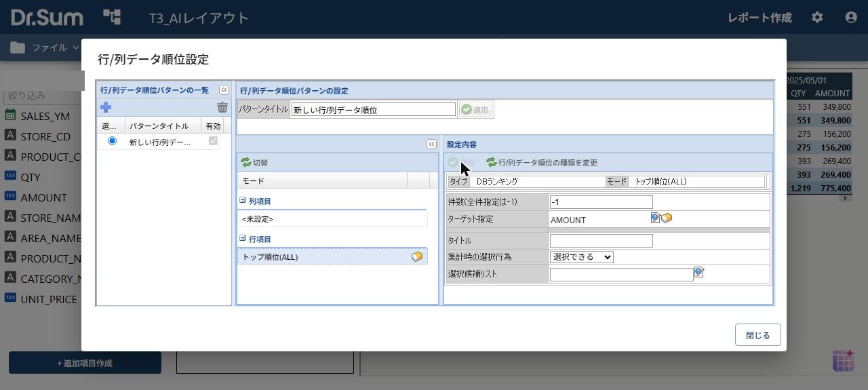Select the 新しい行/列デー… pattern radio button

click(x=112, y=141)
